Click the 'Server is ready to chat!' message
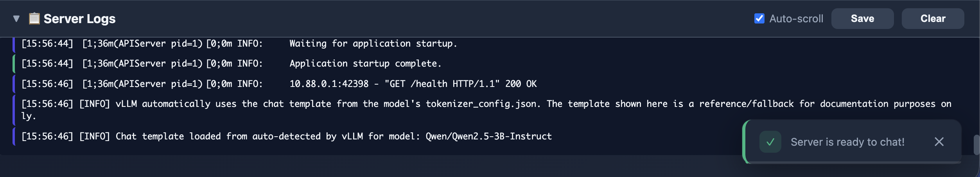 coord(847,142)
